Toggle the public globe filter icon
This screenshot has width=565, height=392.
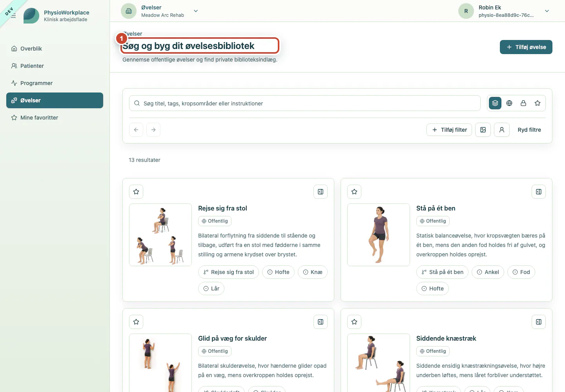tap(509, 103)
